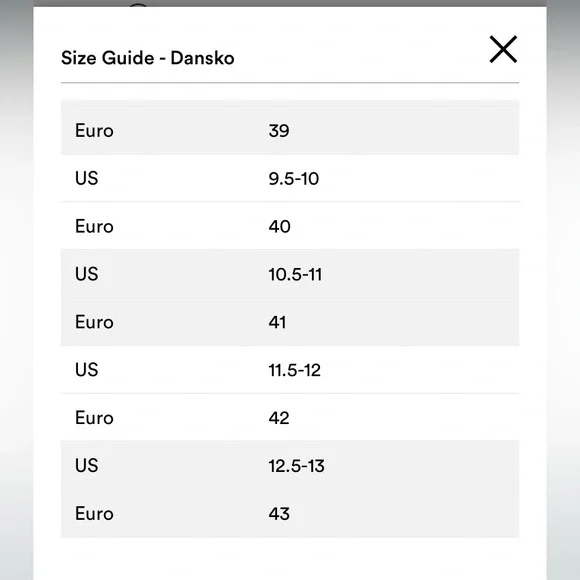The image size is (580, 580).
Task: Select the Euro 40 size row
Action: coord(290,226)
